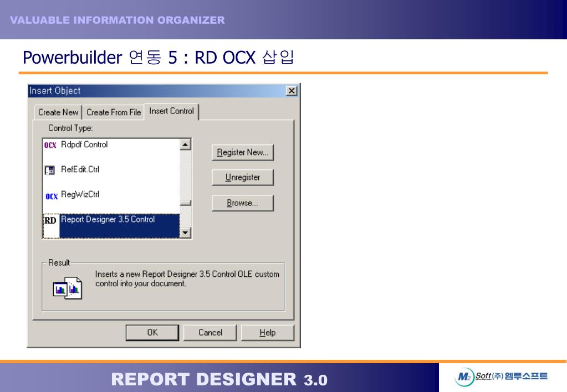Image resolution: width=567 pixels, height=392 pixels.
Task: Close the Insert Object dialog
Action: coord(292,91)
